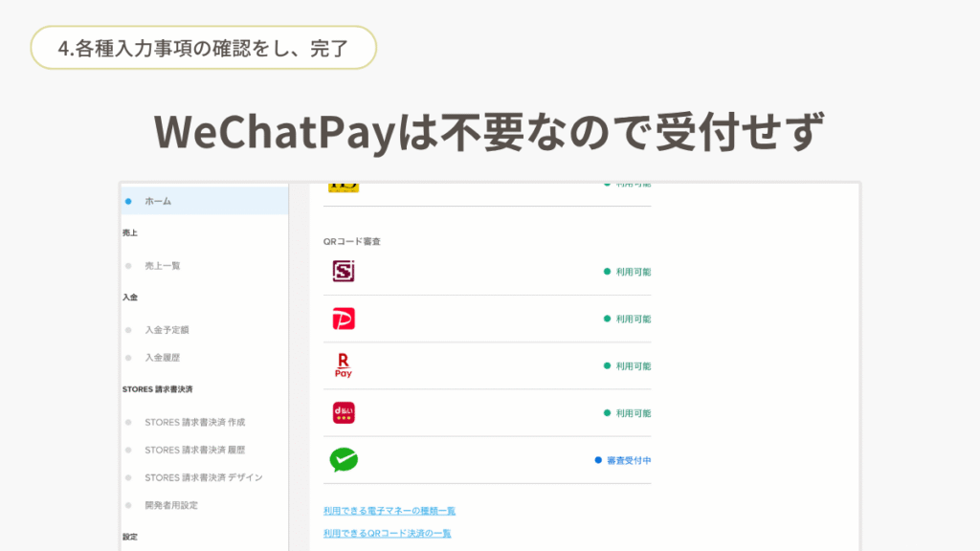The width and height of the screenshot is (980, 551).
Task: Open the 利用できるQRコード決済の一覧 link
Action: click(x=387, y=533)
